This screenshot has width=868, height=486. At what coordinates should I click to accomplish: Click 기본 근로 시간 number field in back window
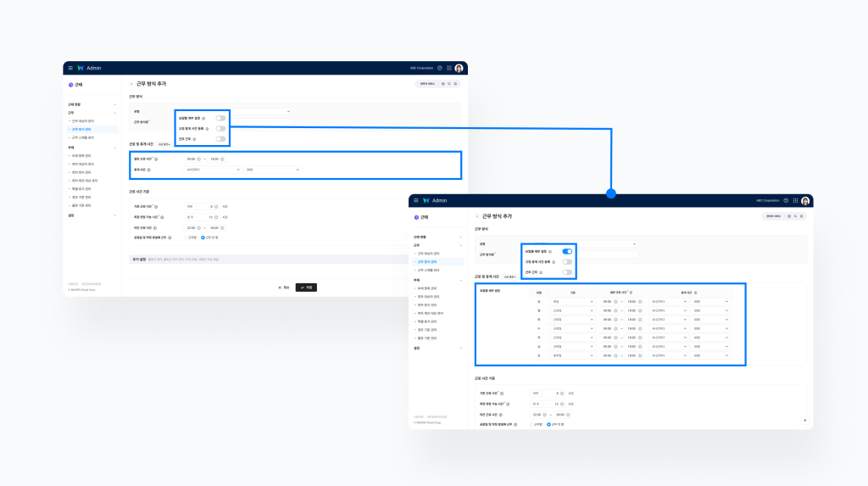202,206
